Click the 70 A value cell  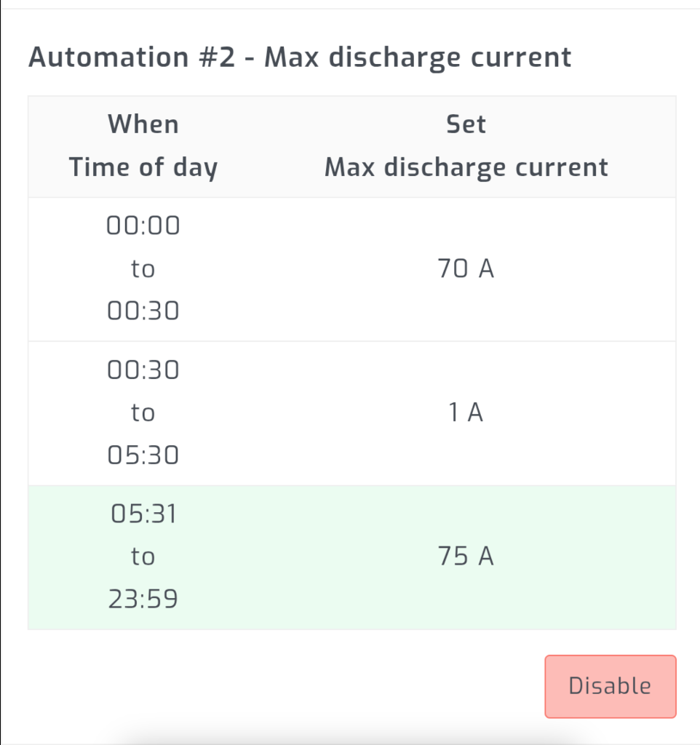[466, 268]
